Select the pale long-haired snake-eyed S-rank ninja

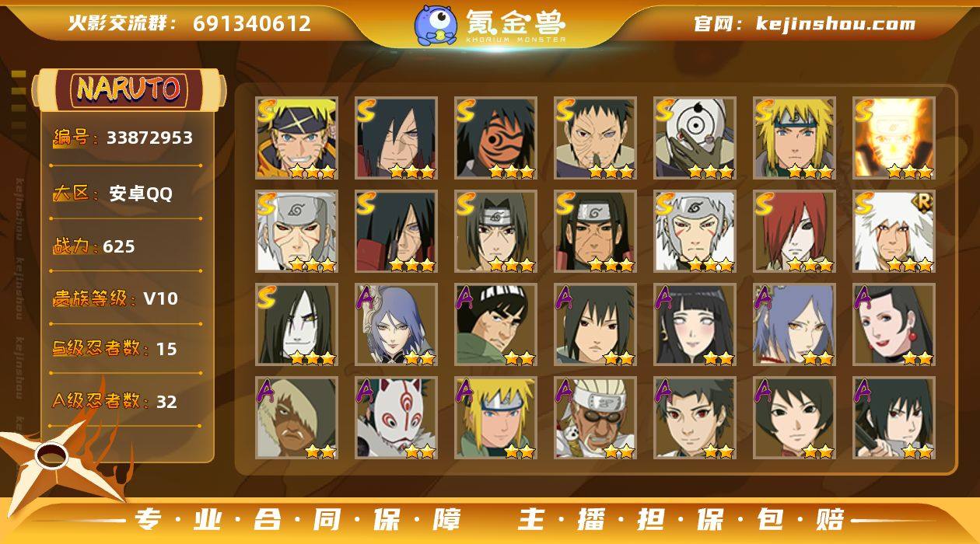point(296,325)
